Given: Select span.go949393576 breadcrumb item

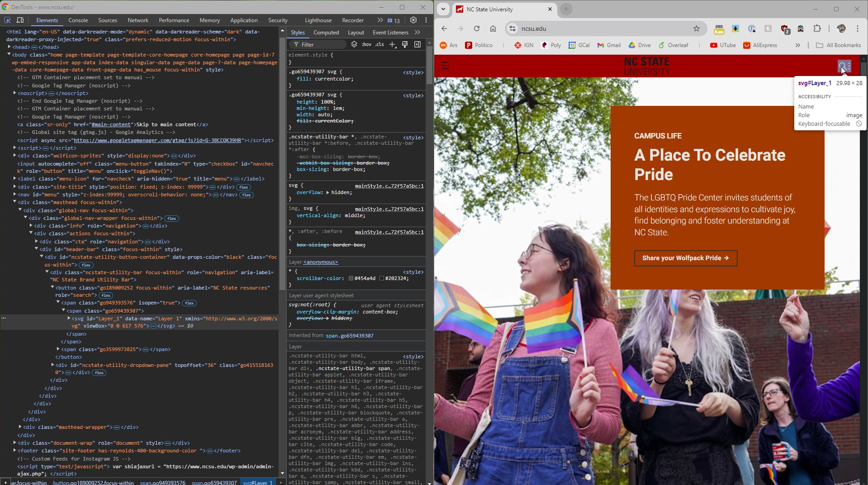Looking at the screenshot, I should [x=163, y=482].
